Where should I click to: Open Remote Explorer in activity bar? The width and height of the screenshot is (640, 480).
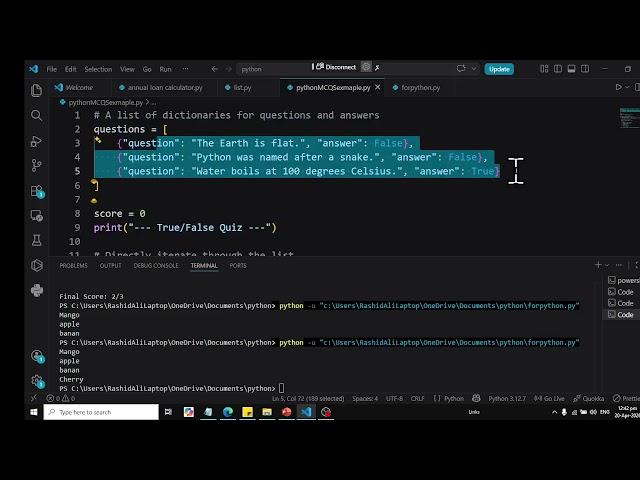coord(36,216)
